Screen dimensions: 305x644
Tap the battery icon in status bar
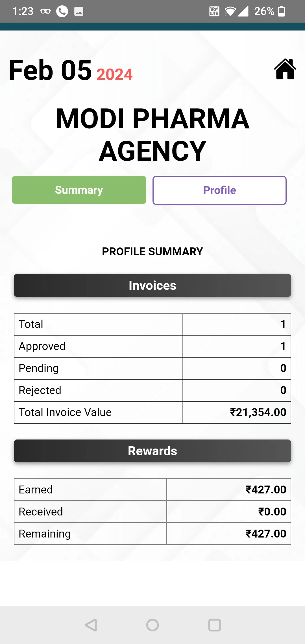click(x=282, y=11)
